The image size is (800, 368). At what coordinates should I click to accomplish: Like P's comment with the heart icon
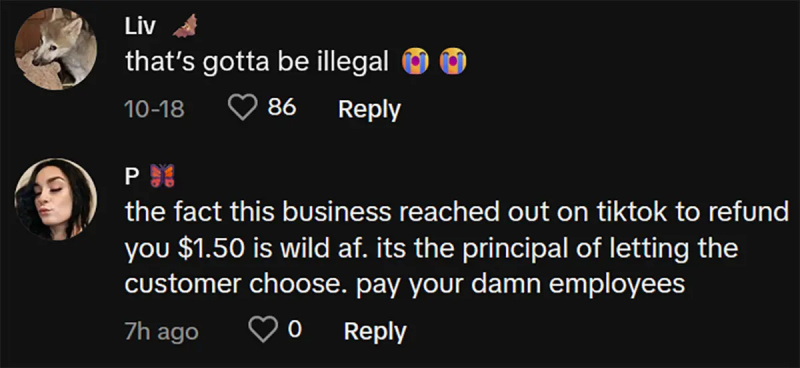[264, 331]
